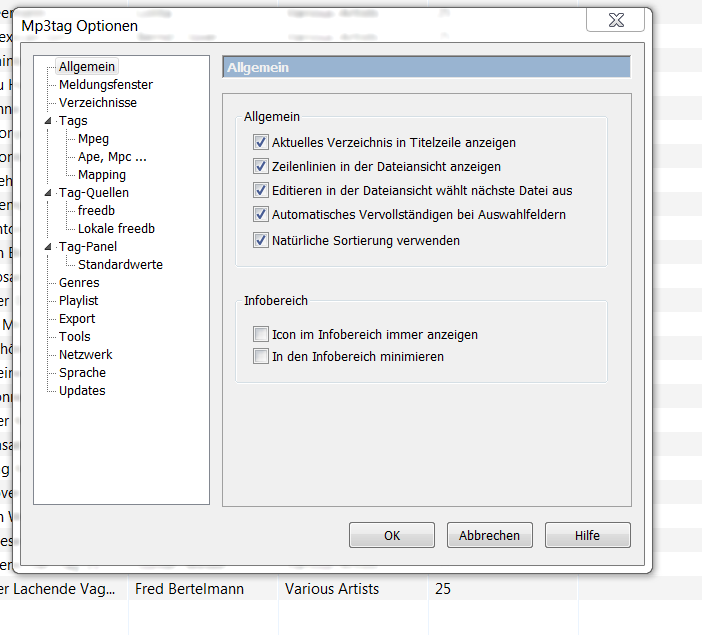
Task: Toggle Editieren in der Dateiansicht checkbox
Action: coord(261,190)
